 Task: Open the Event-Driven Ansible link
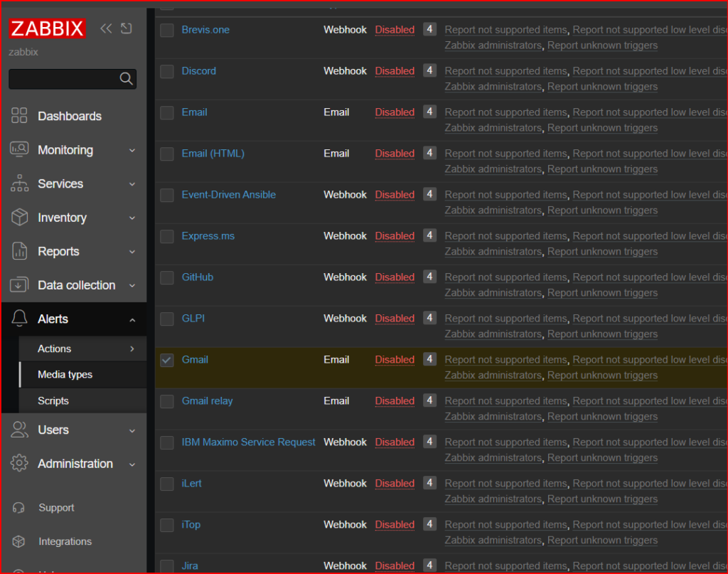click(228, 195)
